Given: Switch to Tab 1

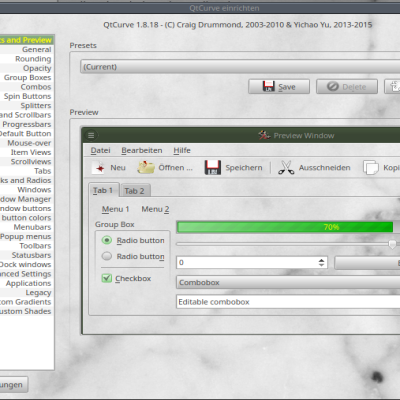Looking at the screenshot, I should point(104,190).
